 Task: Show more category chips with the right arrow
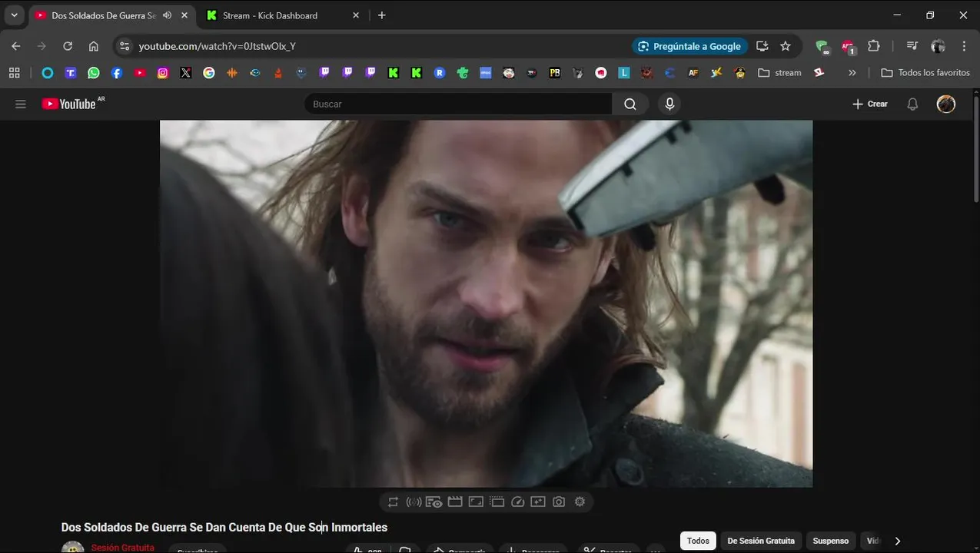click(x=897, y=541)
